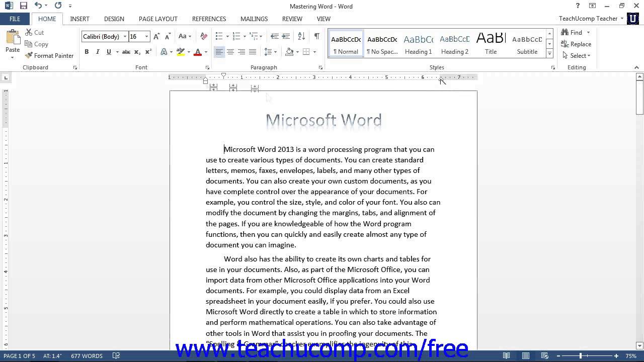
Task: Toggle Show/Hide paragraph marks
Action: (317, 36)
